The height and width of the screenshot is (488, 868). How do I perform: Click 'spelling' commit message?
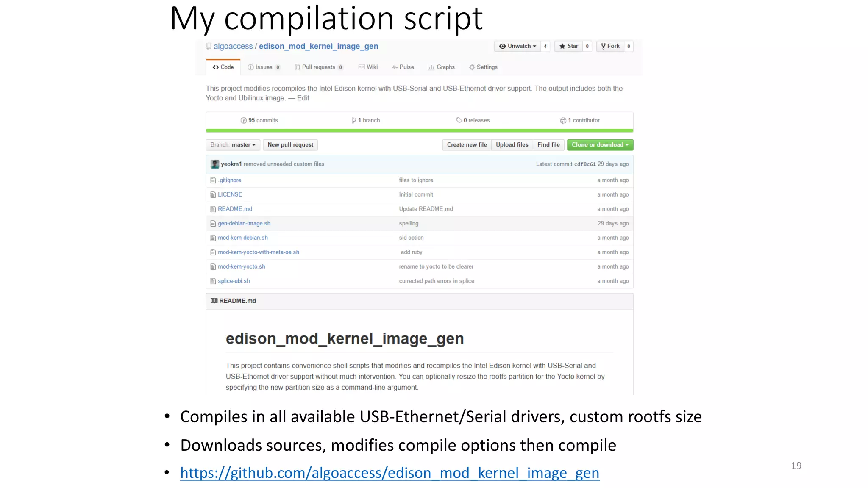409,224
